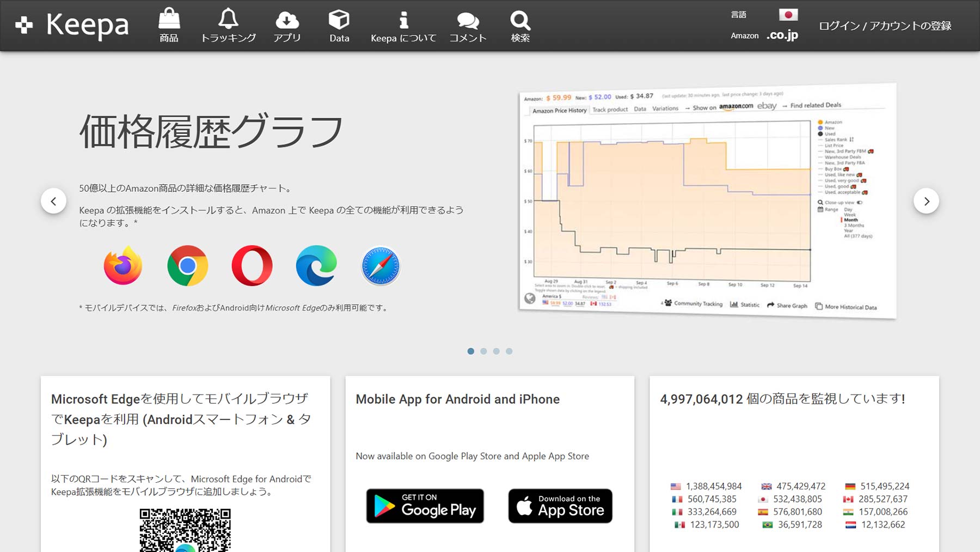Click Spain flag count 576,801,680
980x552 pixels.
pos(790,512)
